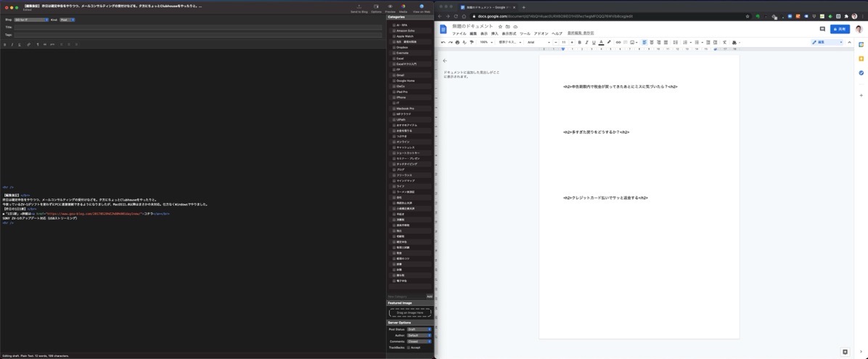Viewport: 868px width, 359px height.
Task: Toggle bold in the Google Docs toolbar
Action: (x=580, y=42)
